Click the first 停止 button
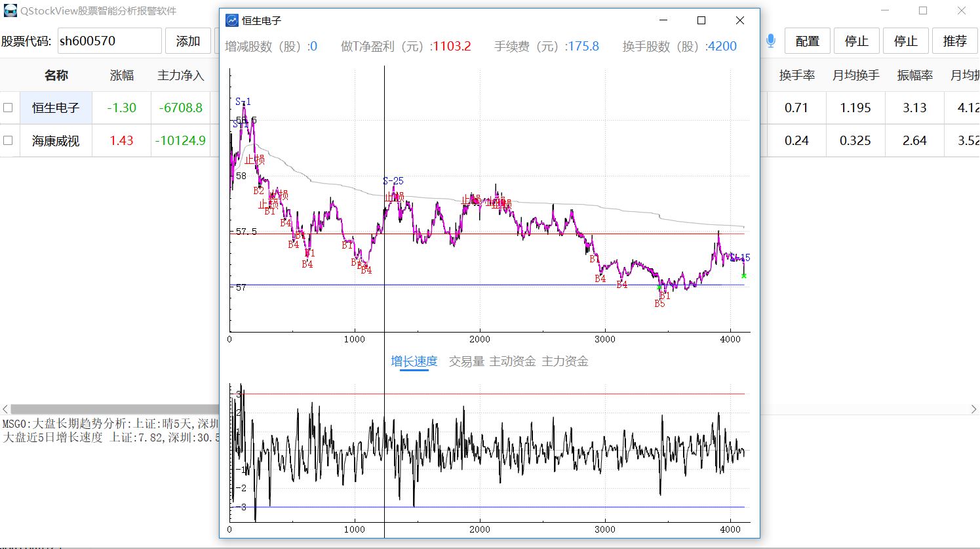Image resolution: width=980 pixels, height=549 pixels. [x=857, y=41]
